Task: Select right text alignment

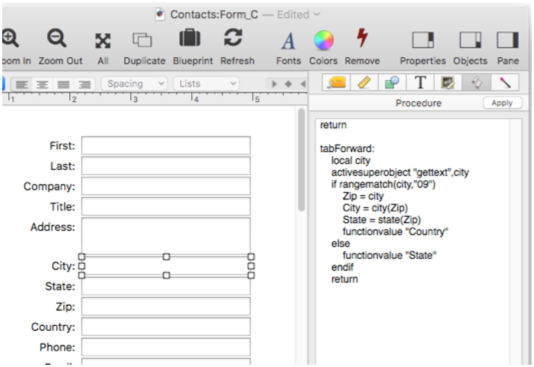Action: tap(84, 84)
